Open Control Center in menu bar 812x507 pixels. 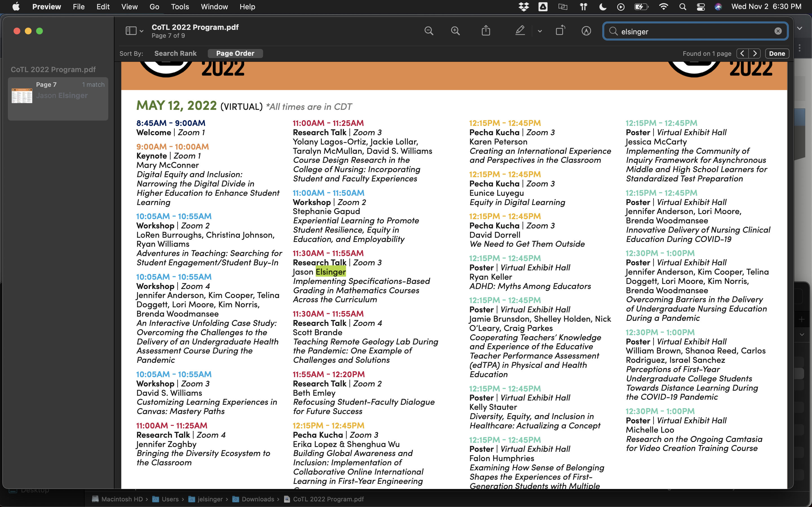701,7
